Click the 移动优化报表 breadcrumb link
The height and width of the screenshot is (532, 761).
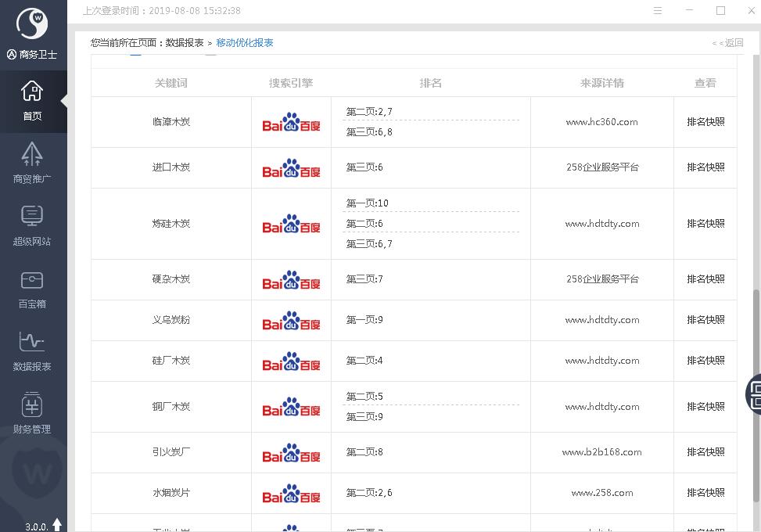point(245,43)
